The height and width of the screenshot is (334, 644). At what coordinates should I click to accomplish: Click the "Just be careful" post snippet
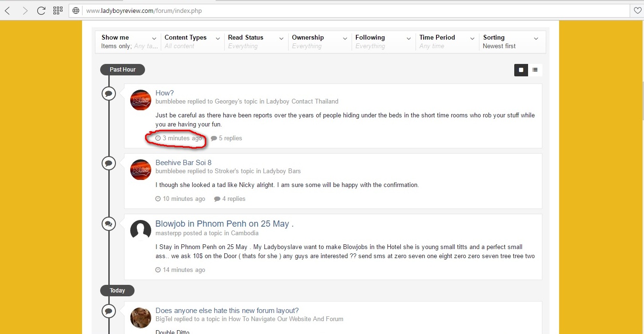[x=345, y=120]
